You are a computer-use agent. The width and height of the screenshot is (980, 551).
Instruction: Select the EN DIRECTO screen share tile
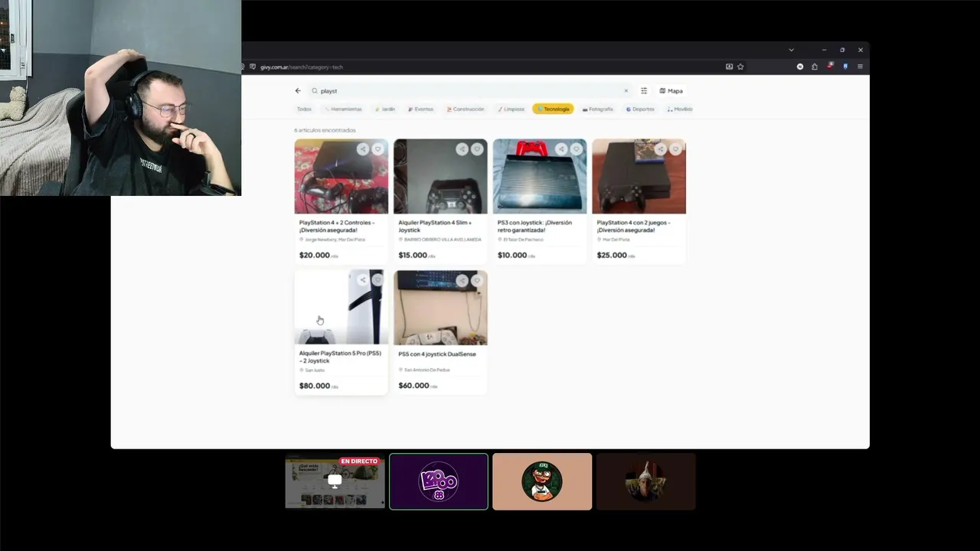(x=335, y=481)
